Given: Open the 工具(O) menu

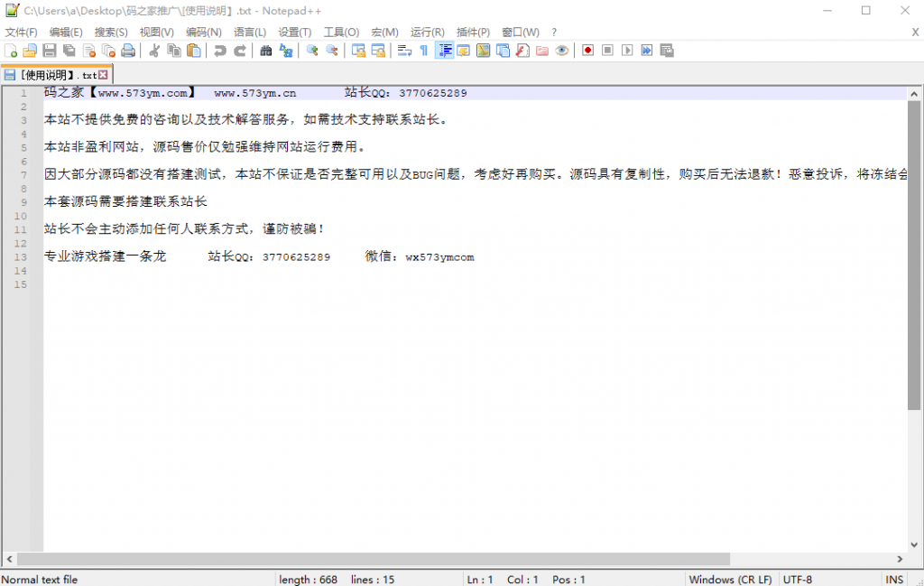Looking at the screenshot, I should [x=341, y=33].
